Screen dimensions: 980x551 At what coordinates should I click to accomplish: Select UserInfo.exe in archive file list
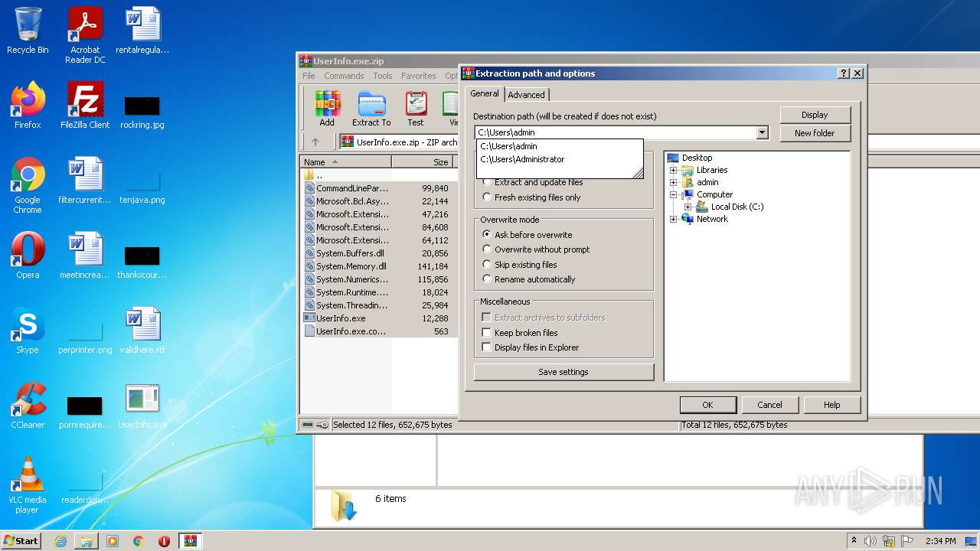341,318
